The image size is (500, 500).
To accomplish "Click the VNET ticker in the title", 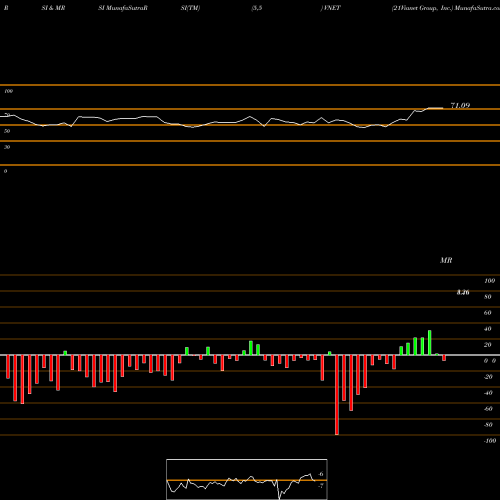I will coord(331,8).
